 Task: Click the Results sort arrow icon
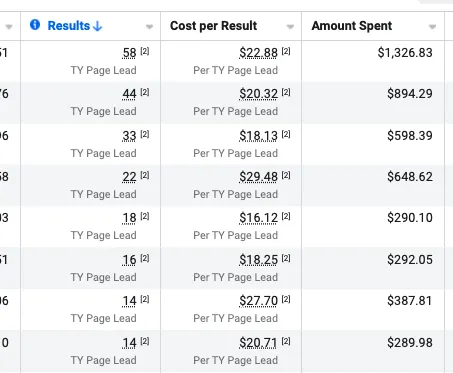[97, 26]
